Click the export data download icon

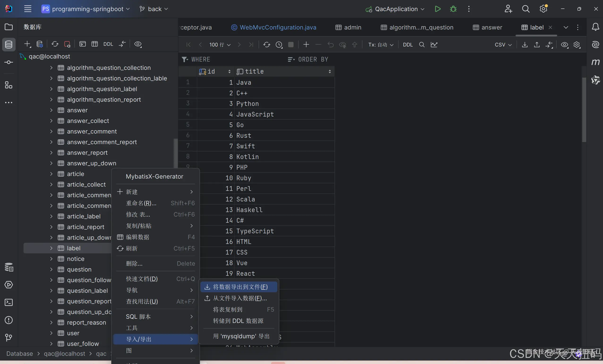tap(524, 45)
